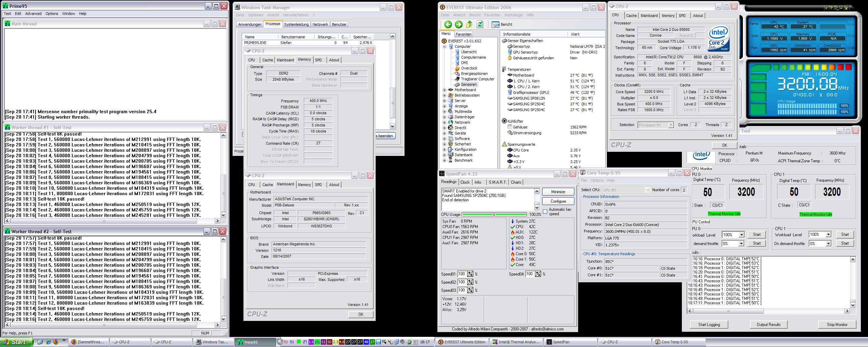Select Übersicht in the EVEREST tree
The width and height of the screenshot is (868, 347).
(x=466, y=52)
